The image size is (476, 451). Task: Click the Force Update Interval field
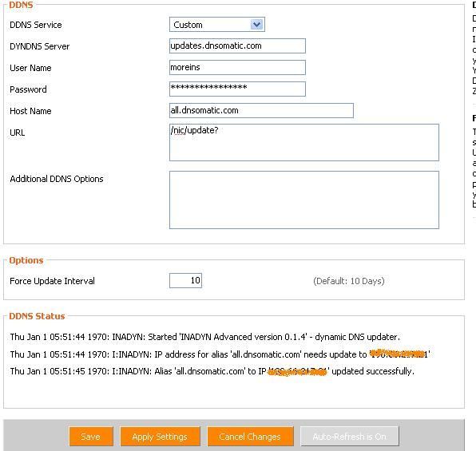tap(185, 280)
